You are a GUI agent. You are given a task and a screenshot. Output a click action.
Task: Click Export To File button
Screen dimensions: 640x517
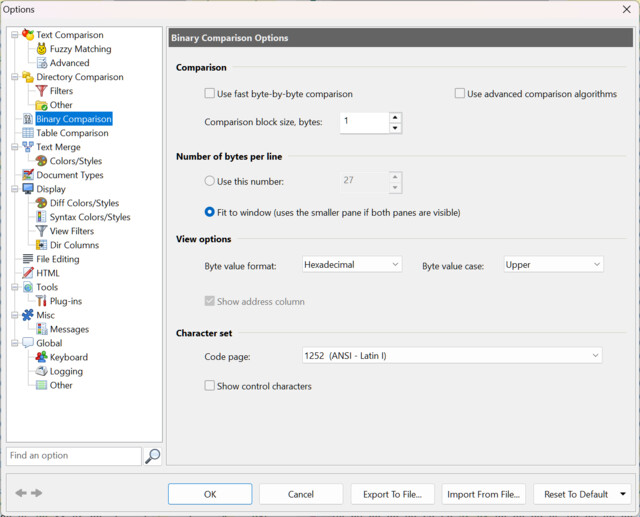point(392,494)
